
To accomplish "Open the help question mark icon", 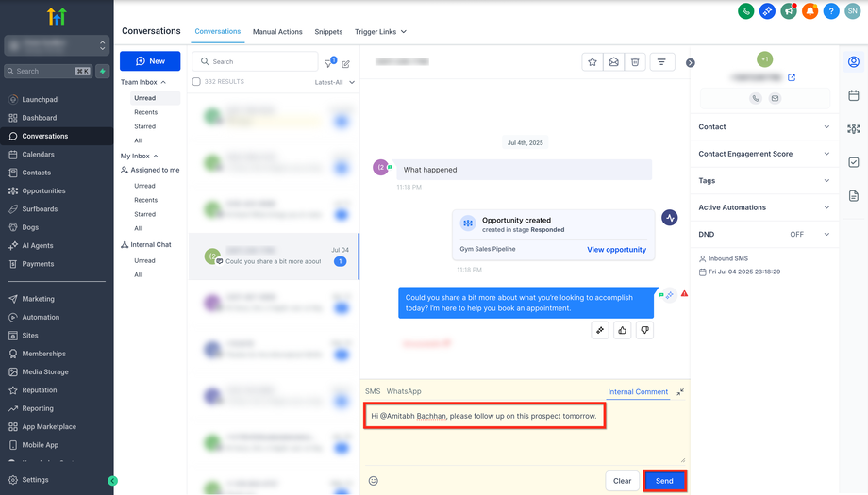I will click(x=831, y=11).
